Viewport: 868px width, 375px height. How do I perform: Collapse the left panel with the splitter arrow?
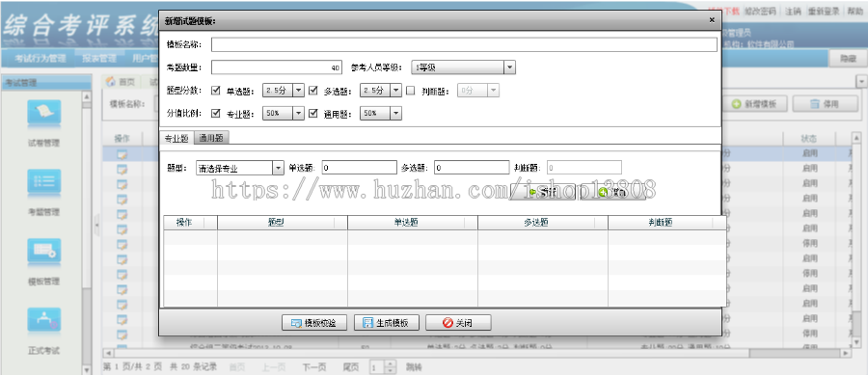(x=96, y=226)
